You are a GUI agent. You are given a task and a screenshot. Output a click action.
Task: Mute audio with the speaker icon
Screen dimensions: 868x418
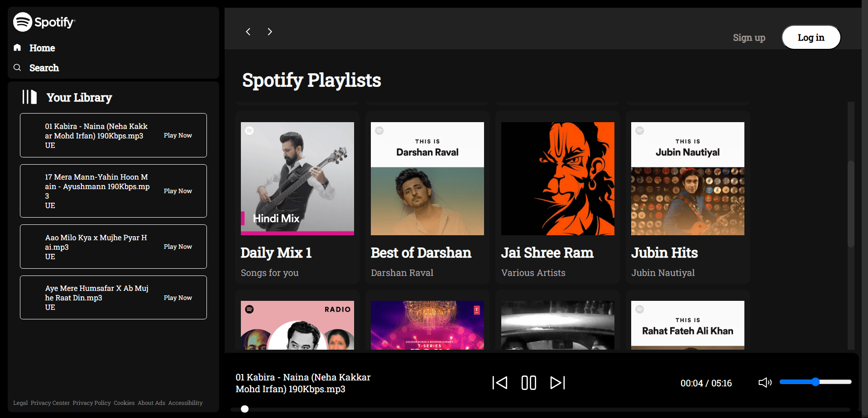point(765,383)
